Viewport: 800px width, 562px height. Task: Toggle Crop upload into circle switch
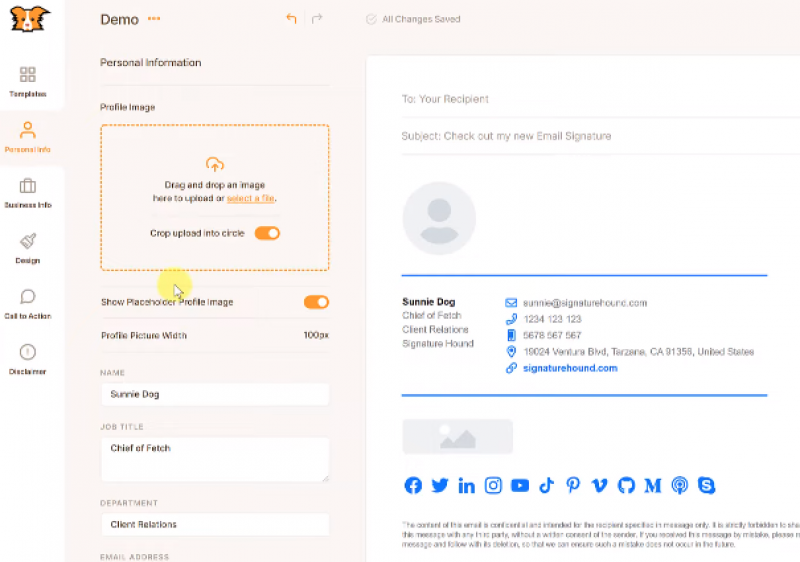click(x=267, y=233)
